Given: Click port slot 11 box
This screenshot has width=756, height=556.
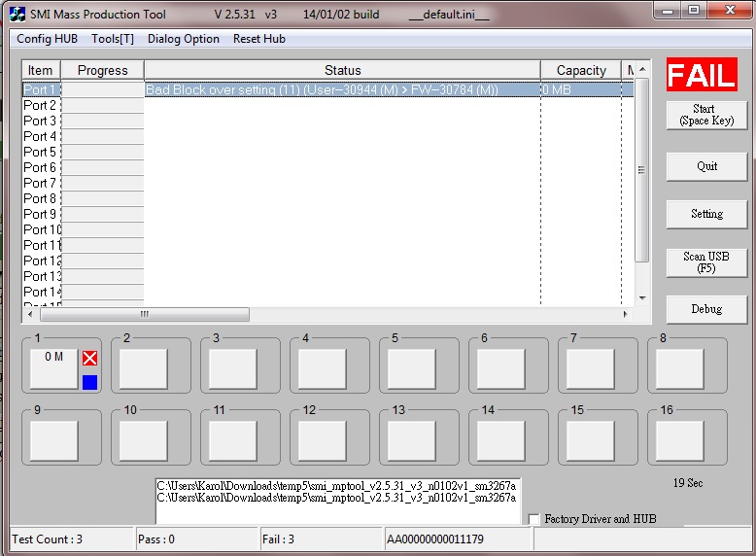Looking at the screenshot, I should point(232,440).
